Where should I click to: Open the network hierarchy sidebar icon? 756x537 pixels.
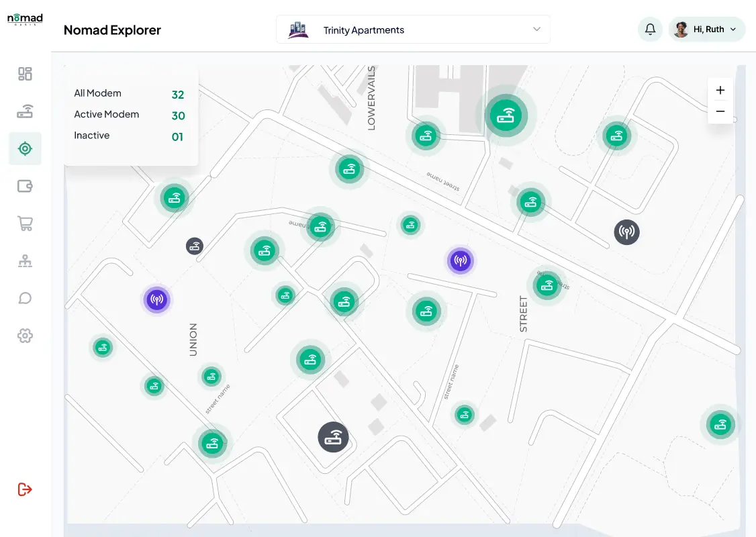click(25, 261)
